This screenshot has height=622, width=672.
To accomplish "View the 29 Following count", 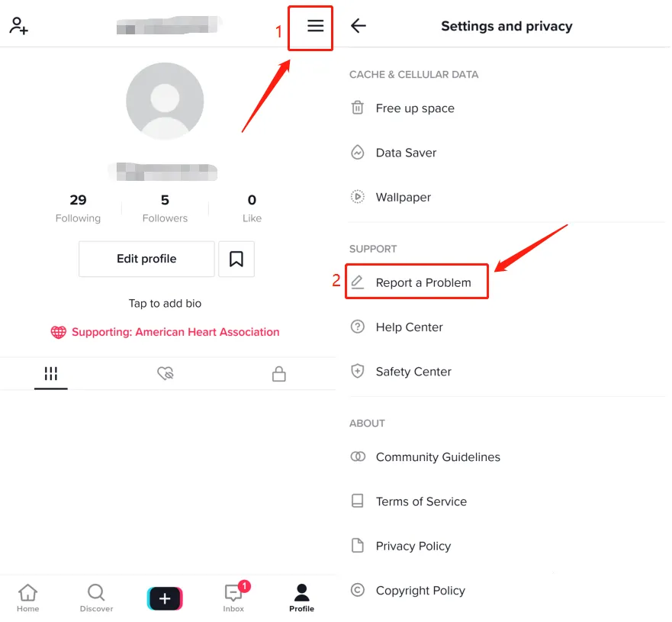I will (78, 208).
